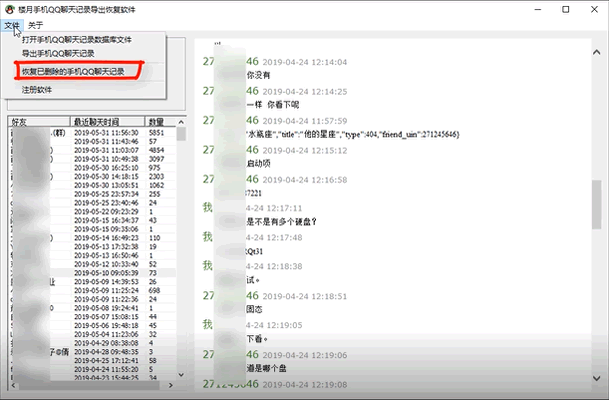
Task: Open the 关于 menu
Action: (35, 26)
